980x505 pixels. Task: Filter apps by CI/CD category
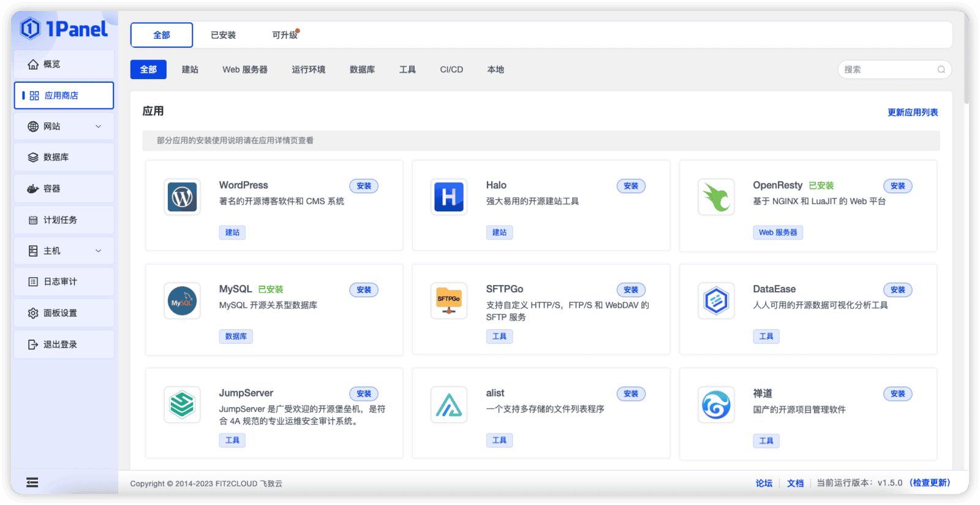451,69
